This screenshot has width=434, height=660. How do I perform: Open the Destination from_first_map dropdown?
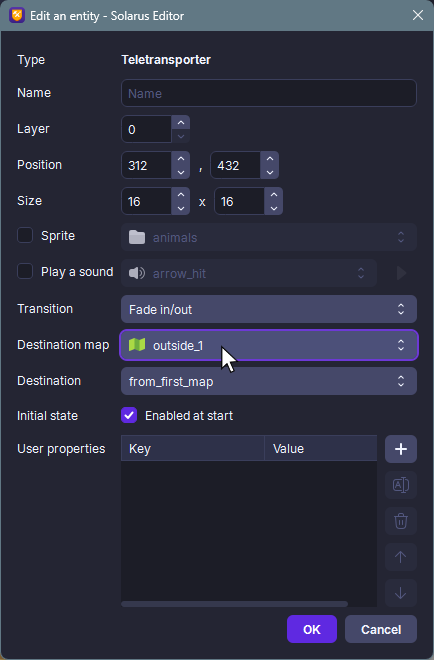coord(269,381)
